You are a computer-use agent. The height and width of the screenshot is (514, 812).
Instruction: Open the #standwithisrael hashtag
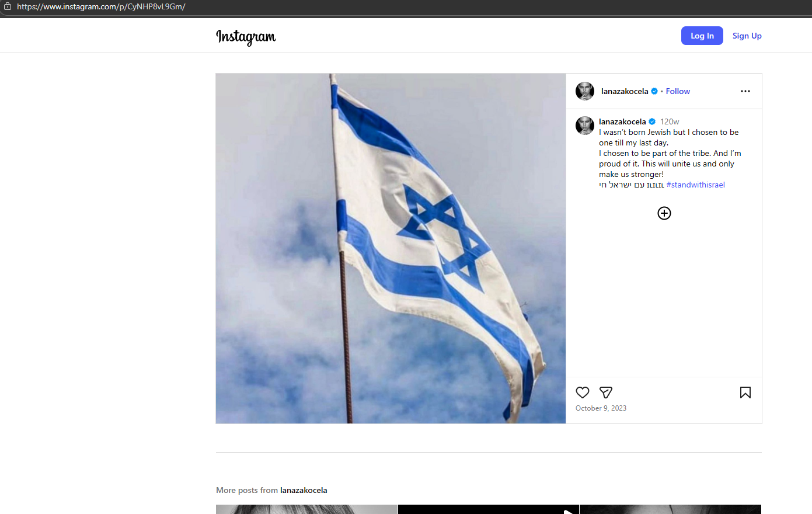695,185
